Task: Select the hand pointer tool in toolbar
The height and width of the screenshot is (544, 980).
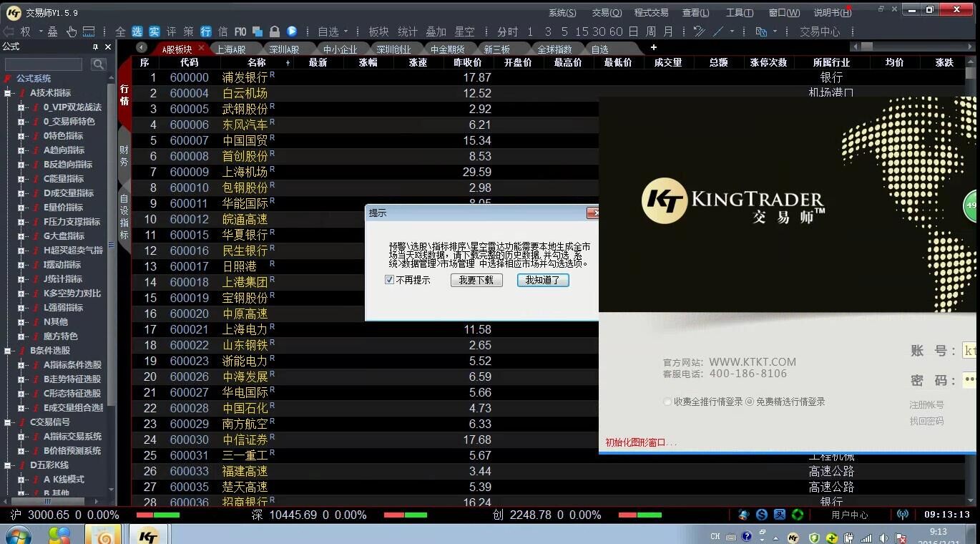Action: pos(72,31)
